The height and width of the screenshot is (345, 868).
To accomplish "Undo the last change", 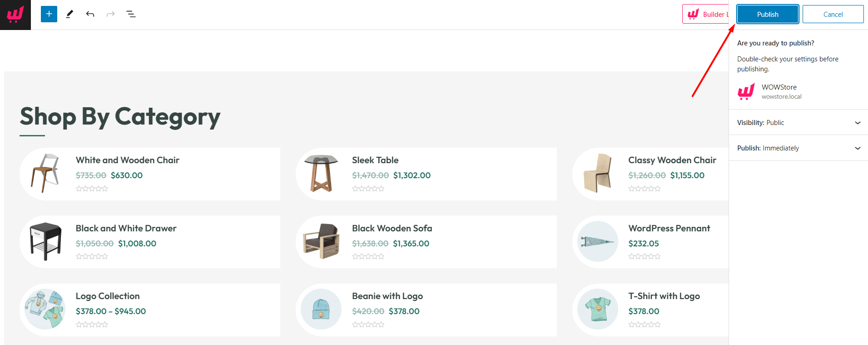I will (90, 14).
